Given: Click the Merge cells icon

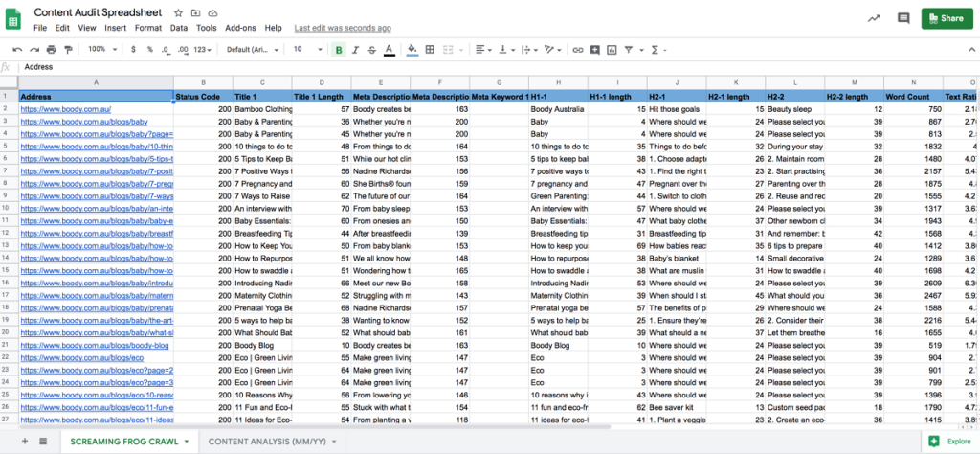Looking at the screenshot, I should point(448,50).
